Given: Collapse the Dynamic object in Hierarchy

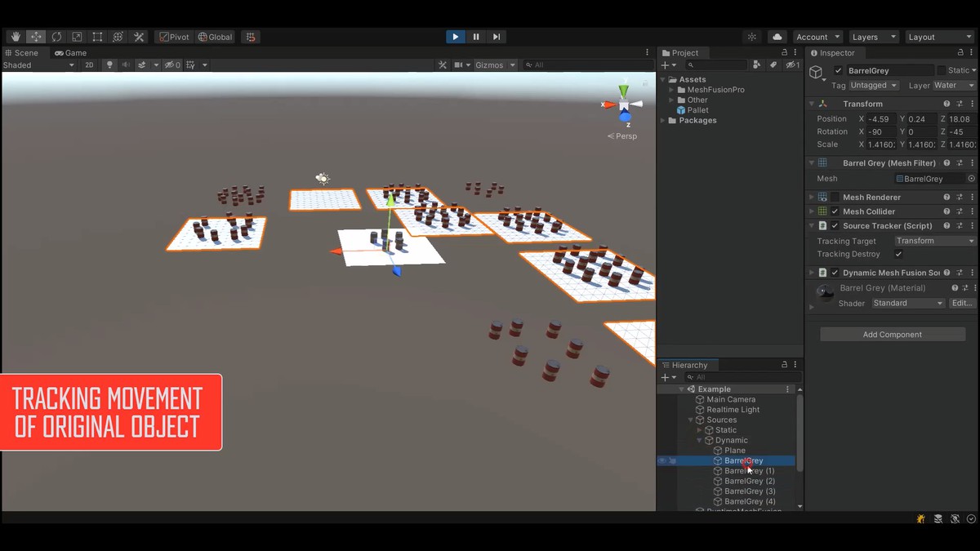Looking at the screenshot, I should tap(699, 440).
